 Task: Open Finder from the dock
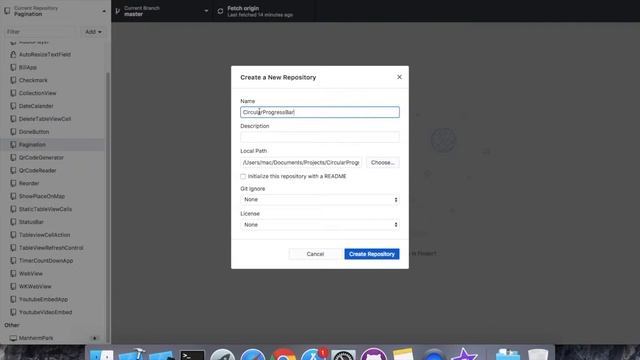[x=101, y=354]
